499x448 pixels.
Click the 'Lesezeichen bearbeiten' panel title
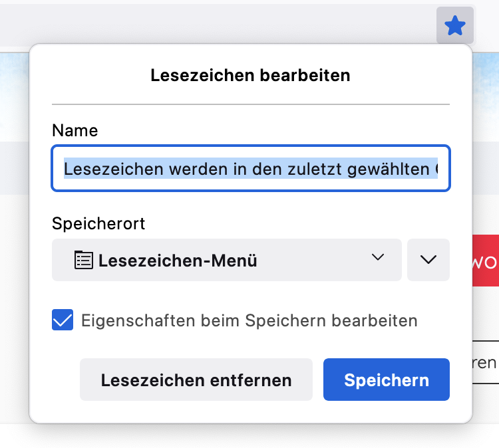[250, 75]
